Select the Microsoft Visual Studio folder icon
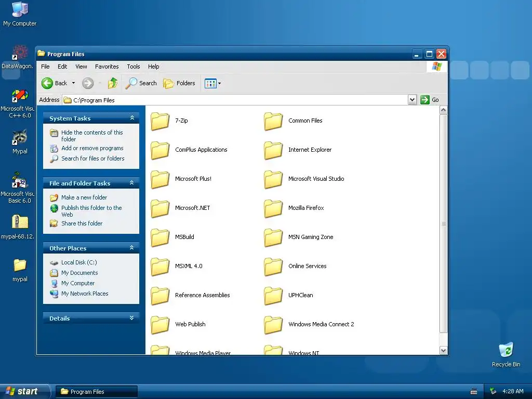This screenshot has height=399, width=532. coord(273,179)
